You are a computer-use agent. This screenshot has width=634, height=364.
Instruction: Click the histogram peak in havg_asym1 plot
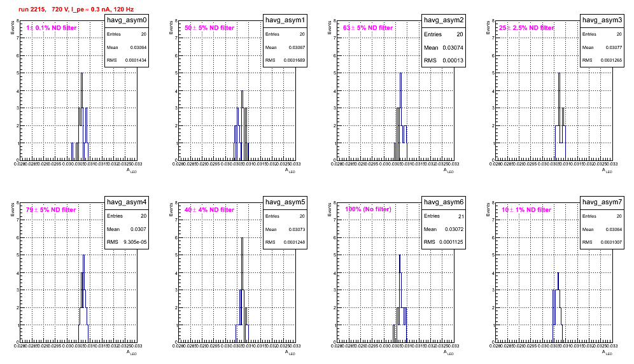click(x=242, y=91)
